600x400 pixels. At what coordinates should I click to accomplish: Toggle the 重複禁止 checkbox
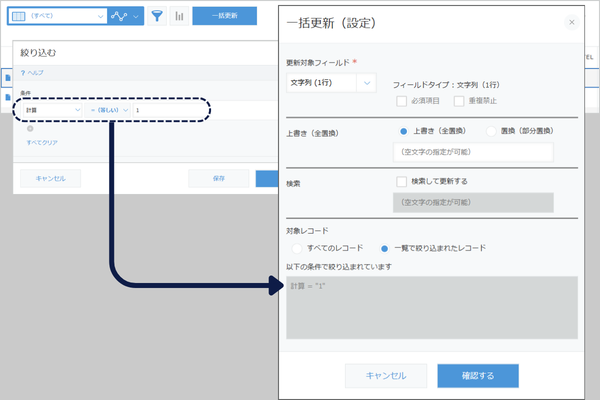coord(459,101)
